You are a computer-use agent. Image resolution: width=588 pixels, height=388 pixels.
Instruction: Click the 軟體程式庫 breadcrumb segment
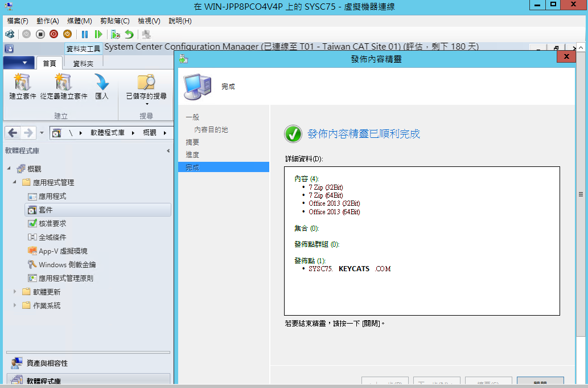pyautogui.click(x=107, y=132)
